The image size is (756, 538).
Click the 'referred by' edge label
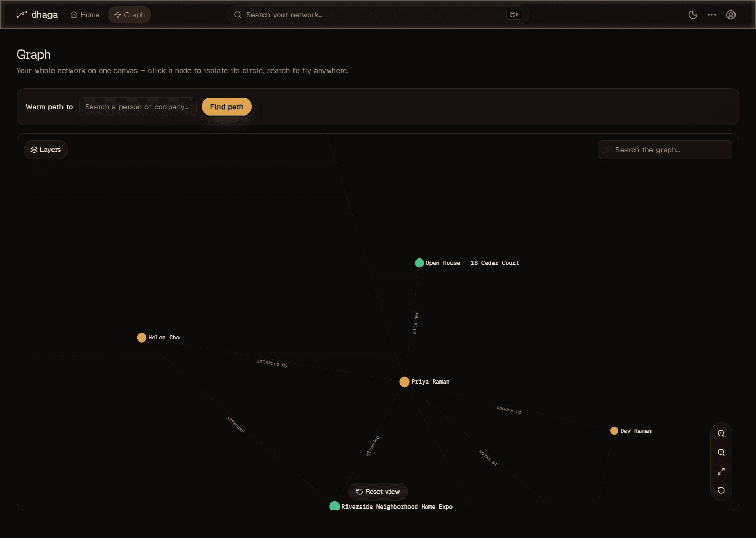pyautogui.click(x=272, y=363)
